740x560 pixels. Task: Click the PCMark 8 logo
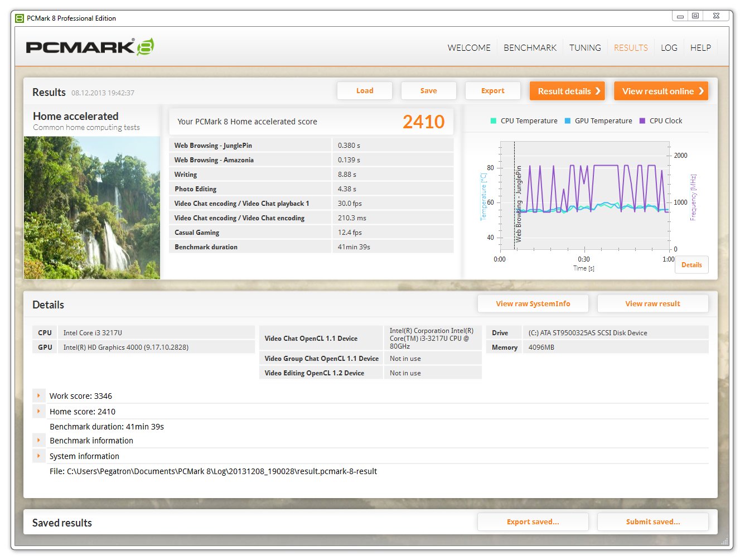(x=90, y=47)
